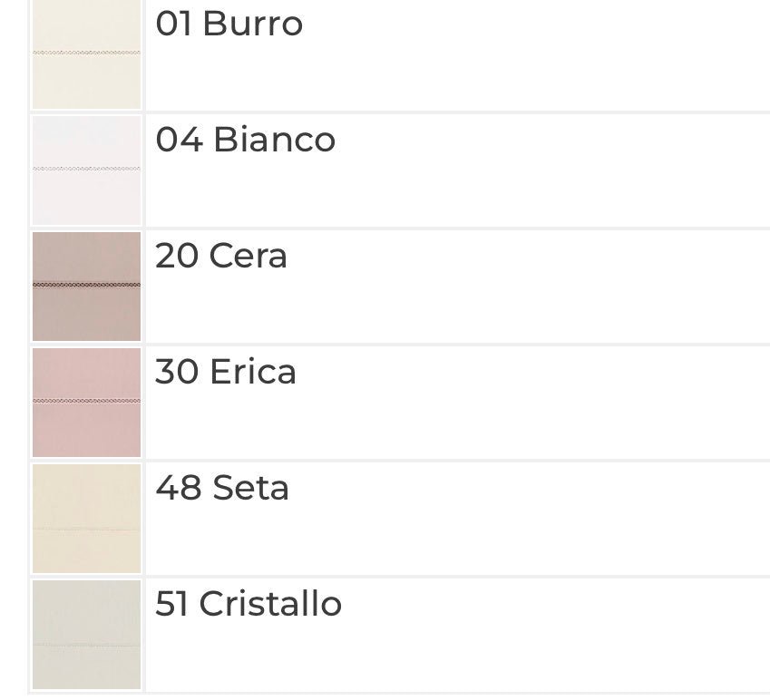
Task: Choose the "51 Cristallo" option name
Action: (248, 604)
